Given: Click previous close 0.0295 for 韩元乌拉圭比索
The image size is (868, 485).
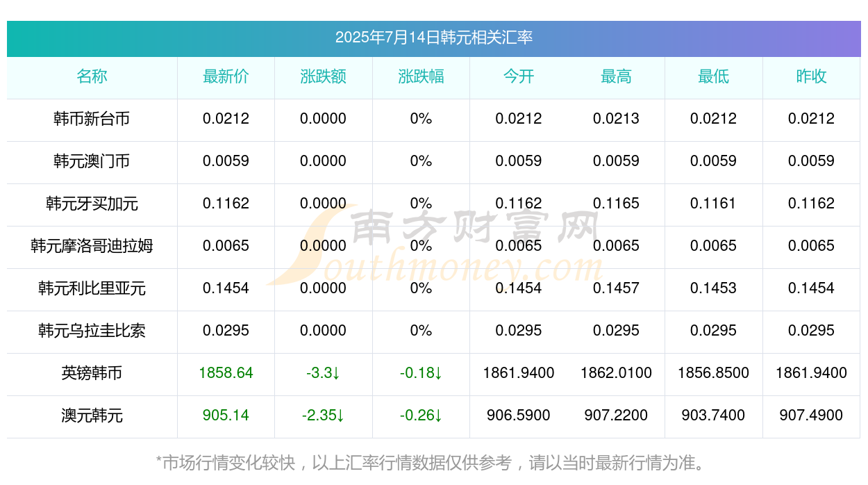Looking at the screenshot, I should coord(811,331).
